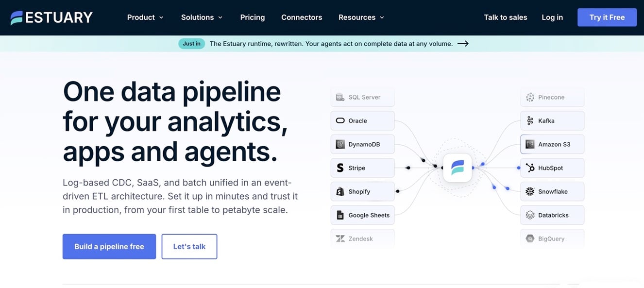Select the Snowflake destination label
Image resolution: width=644 pixels, height=288 pixels.
553,191
